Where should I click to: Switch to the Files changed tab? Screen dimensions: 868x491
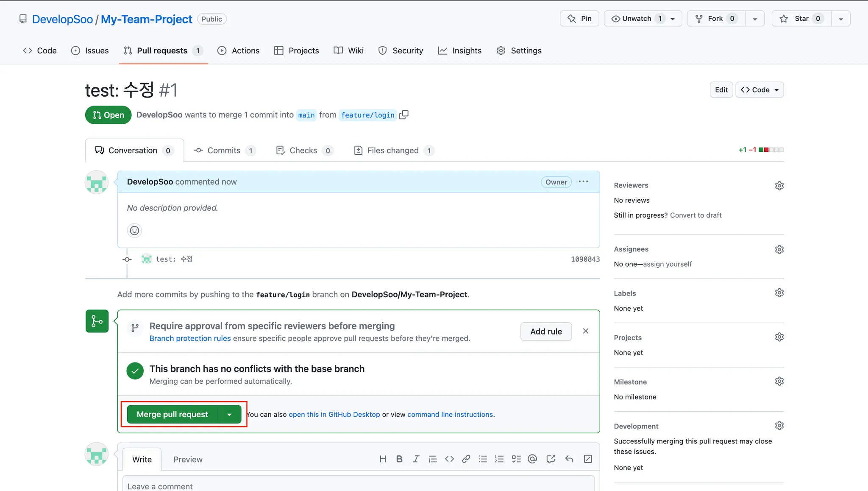(x=393, y=151)
